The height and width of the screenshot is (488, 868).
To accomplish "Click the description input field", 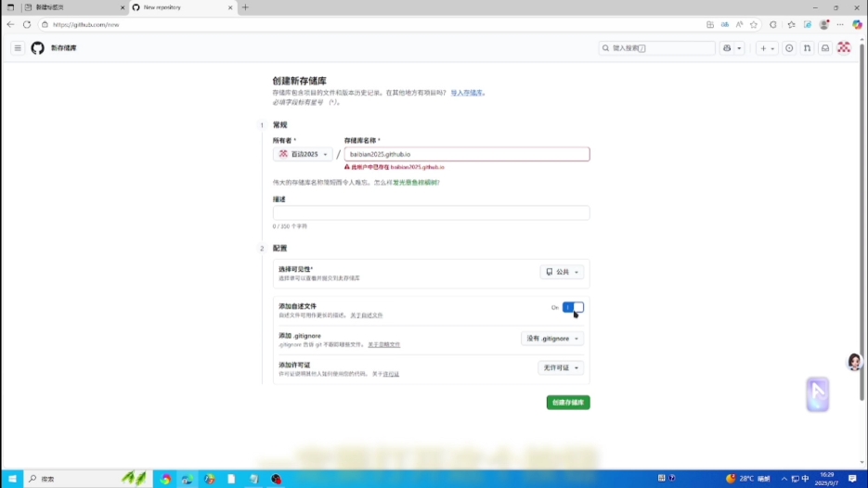I will [432, 213].
